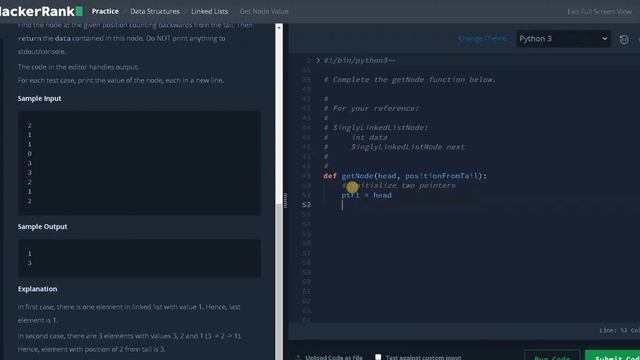Click the Sample Input code block

click(x=139, y=163)
